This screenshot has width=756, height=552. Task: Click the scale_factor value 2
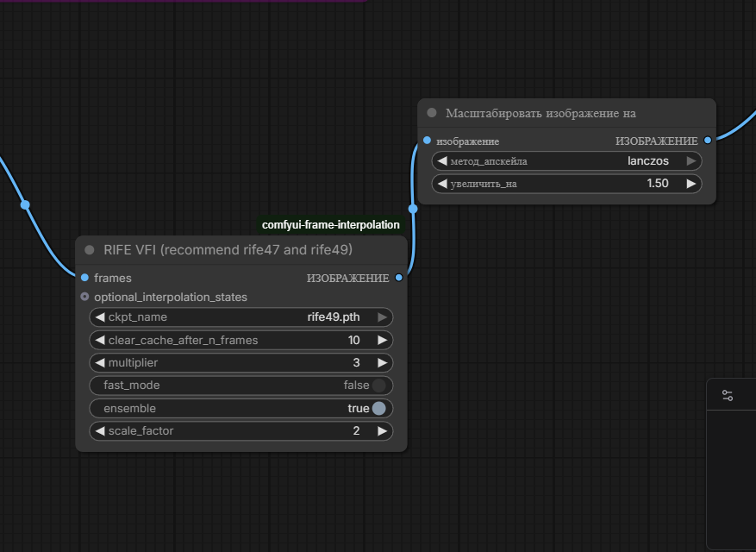pos(356,431)
